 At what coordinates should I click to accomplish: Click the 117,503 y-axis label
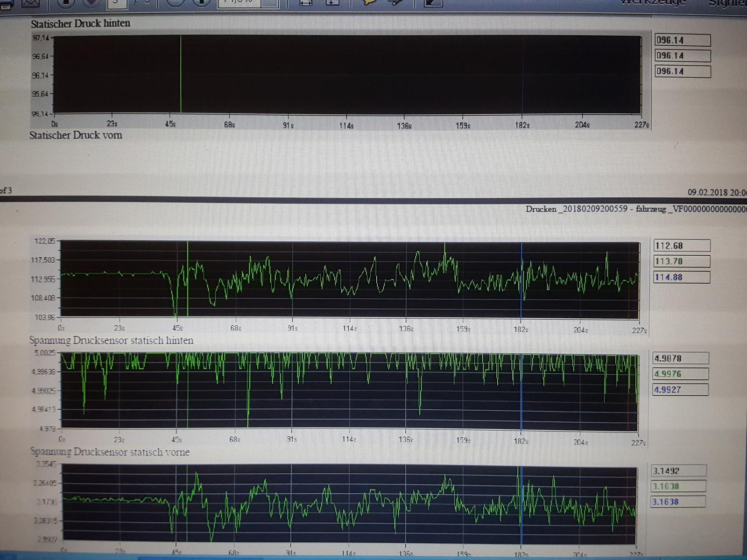[x=43, y=260]
